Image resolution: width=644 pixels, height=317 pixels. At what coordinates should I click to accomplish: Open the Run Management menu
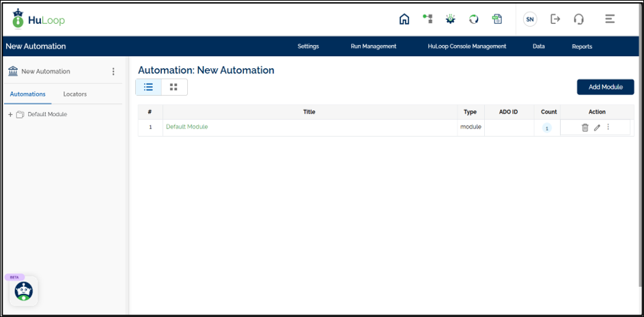click(x=373, y=46)
